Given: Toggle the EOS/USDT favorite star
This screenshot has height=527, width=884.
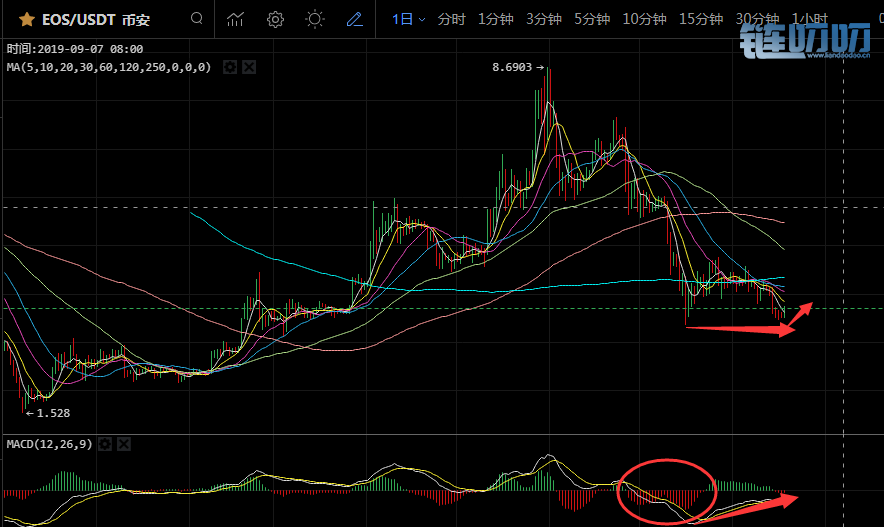Looking at the screenshot, I should [x=26, y=20].
